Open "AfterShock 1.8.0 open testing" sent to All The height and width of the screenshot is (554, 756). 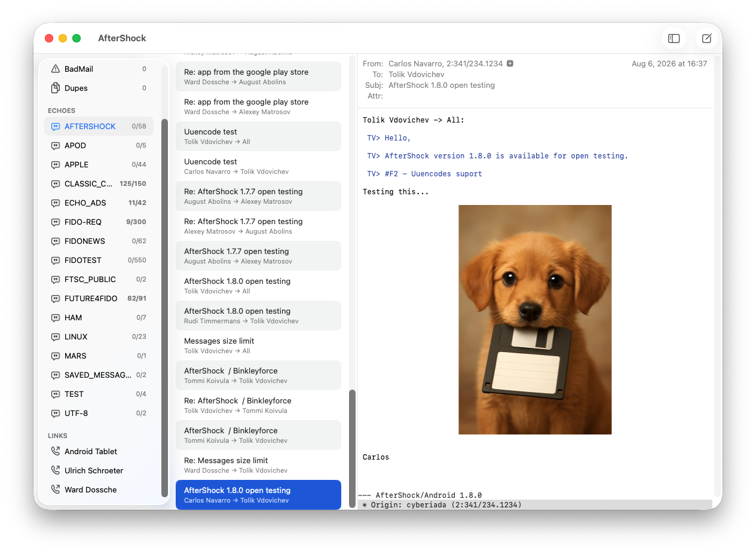[258, 286]
